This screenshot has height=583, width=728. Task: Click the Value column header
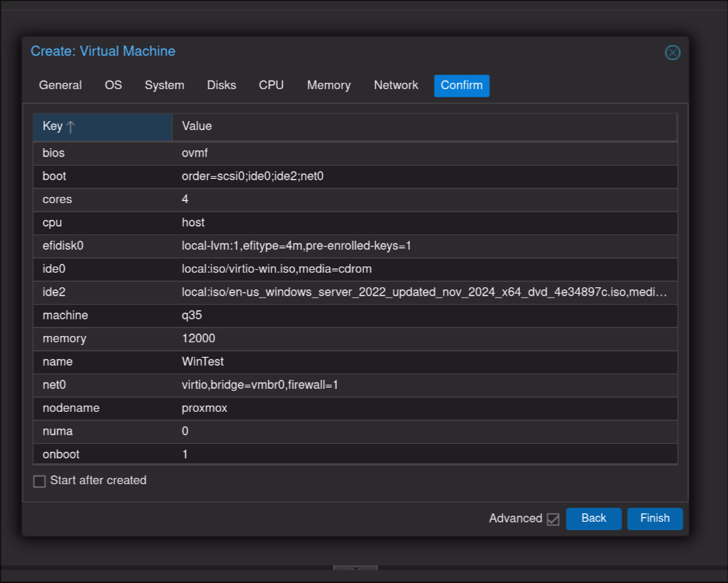[x=424, y=127]
